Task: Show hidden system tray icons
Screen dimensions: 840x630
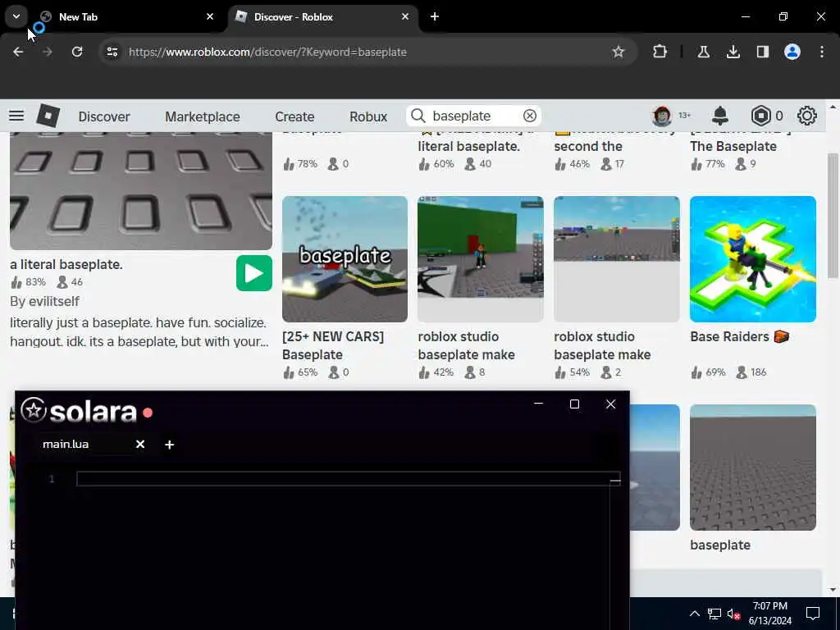Action: click(694, 614)
